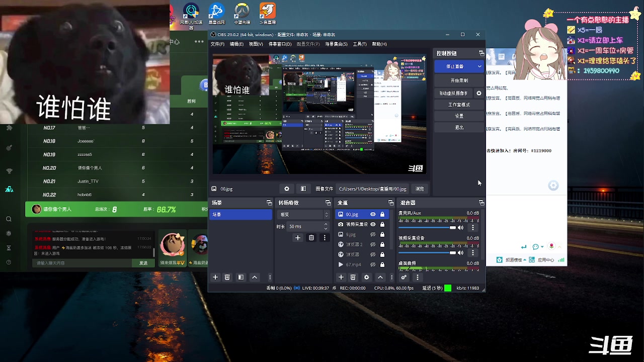
Task: Hide the 00.jpg source via eye icon
Action: (x=373, y=215)
